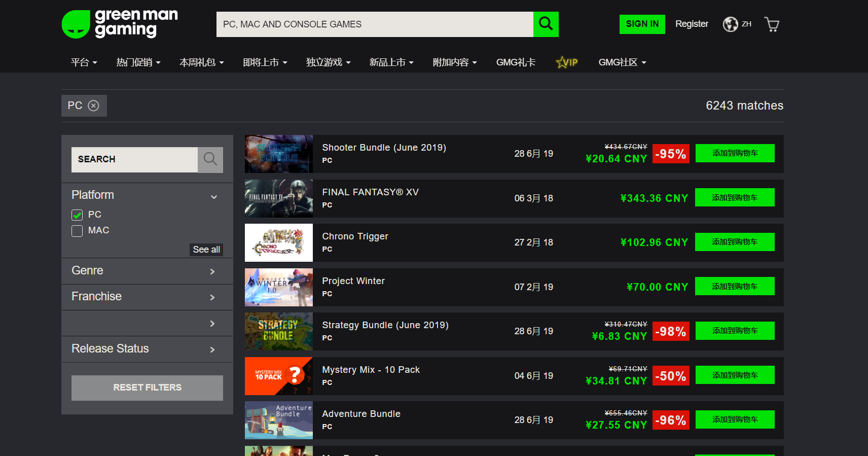Open Shooter Bundle thumbnail image

(x=279, y=154)
